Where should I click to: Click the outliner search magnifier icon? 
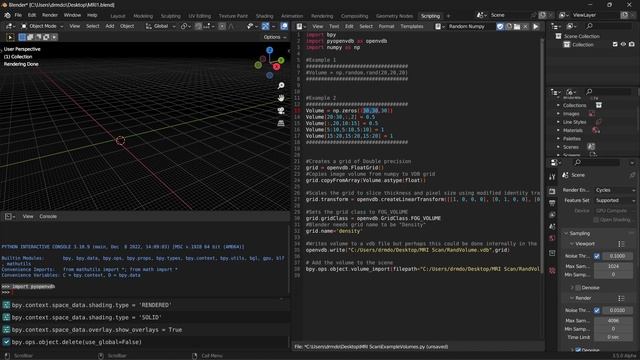tap(589, 27)
